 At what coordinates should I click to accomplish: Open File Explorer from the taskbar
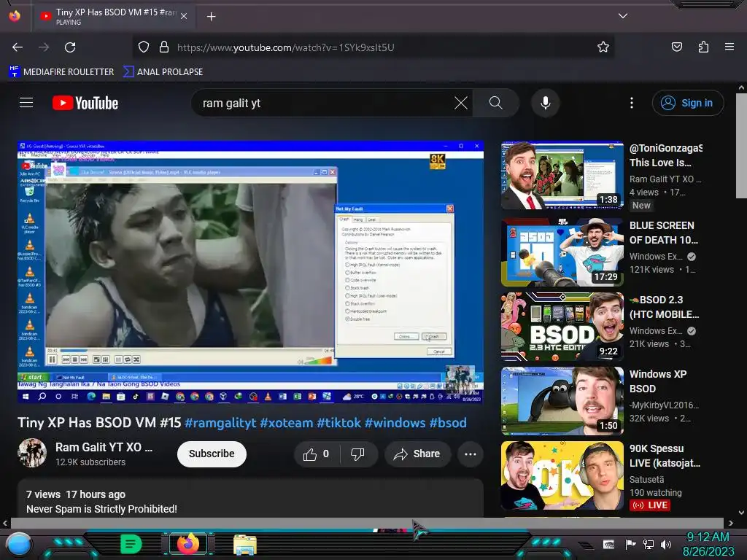click(245, 545)
